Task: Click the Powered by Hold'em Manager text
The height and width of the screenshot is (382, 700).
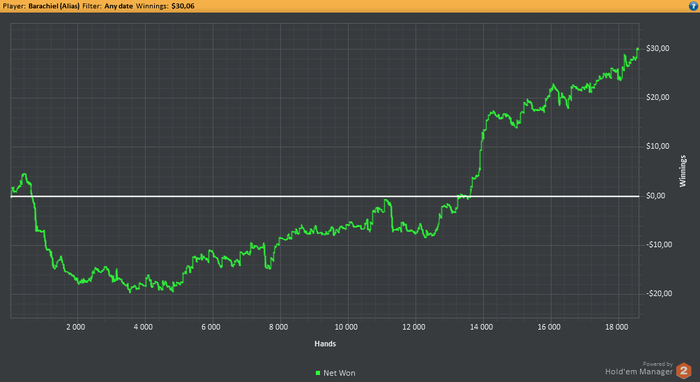Action: (639, 368)
